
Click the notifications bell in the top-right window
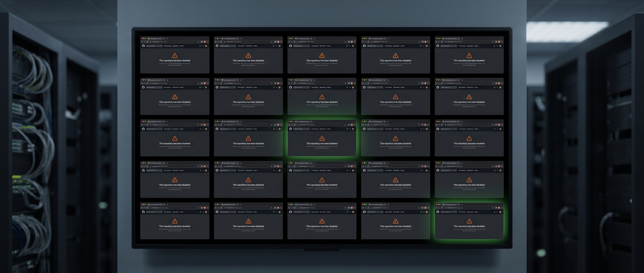495,46
